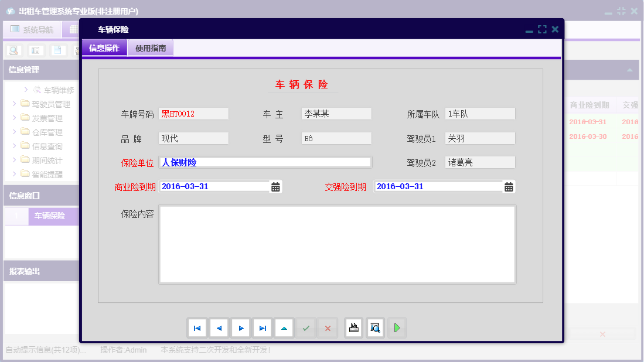The width and height of the screenshot is (644, 362).
Task: Go to the next record
Action: point(241,328)
